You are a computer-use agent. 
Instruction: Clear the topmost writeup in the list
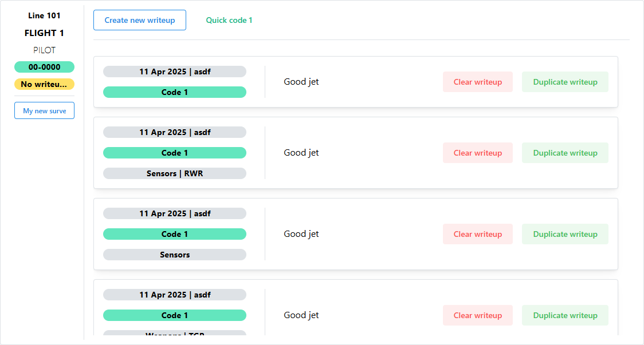477,82
